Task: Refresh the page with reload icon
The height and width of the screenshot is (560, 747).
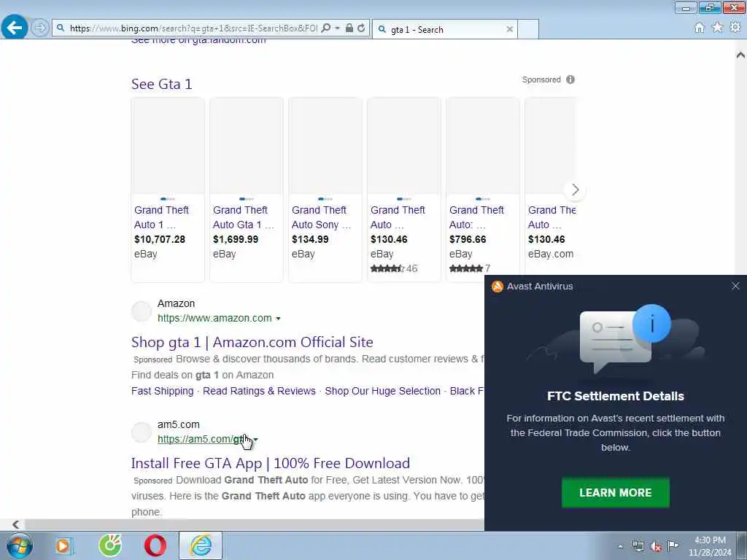Action: (x=361, y=28)
